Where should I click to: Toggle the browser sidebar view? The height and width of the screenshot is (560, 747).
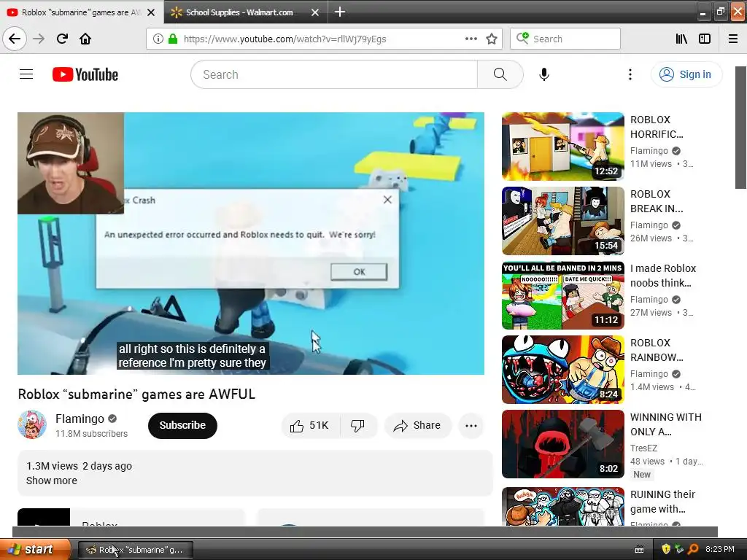(705, 39)
